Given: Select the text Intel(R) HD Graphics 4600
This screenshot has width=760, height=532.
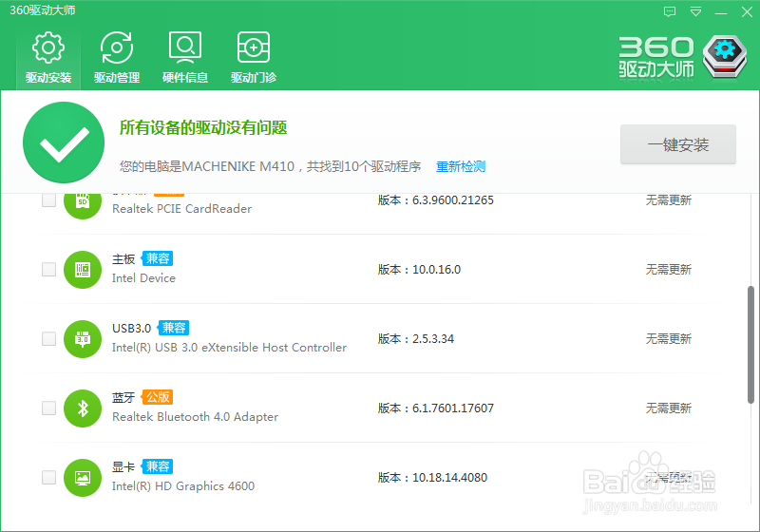Looking at the screenshot, I should tap(183, 486).
